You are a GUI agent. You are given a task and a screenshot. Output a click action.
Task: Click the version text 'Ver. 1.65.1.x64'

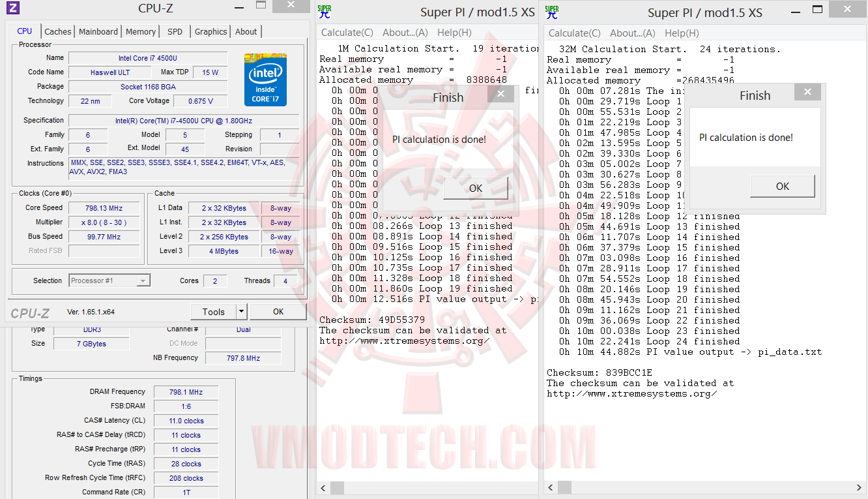[91, 312]
